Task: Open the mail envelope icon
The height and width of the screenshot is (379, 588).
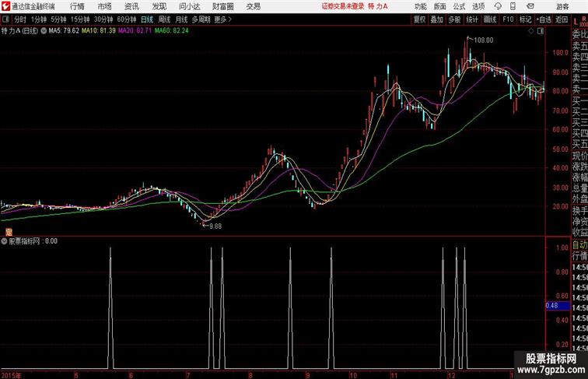Action: point(530,6)
